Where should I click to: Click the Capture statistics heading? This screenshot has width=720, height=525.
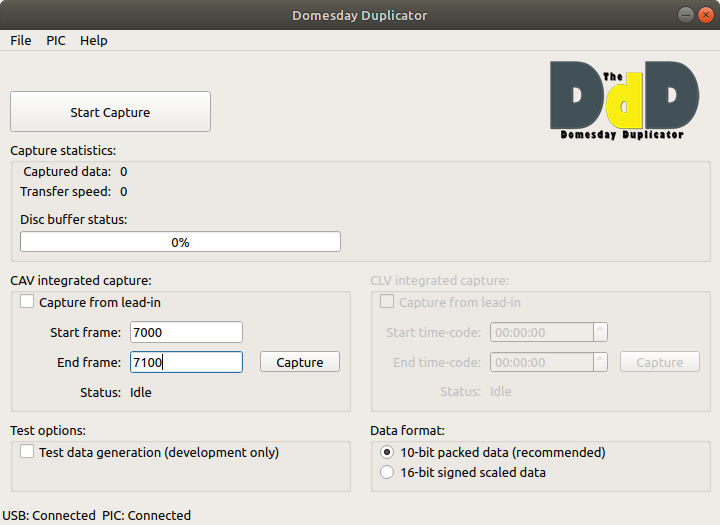coord(63,151)
